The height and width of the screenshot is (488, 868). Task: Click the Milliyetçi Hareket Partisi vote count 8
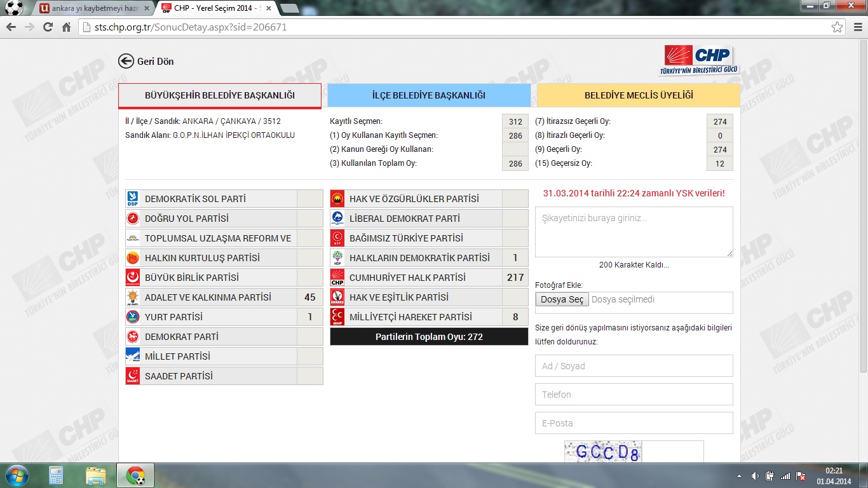(515, 317)
